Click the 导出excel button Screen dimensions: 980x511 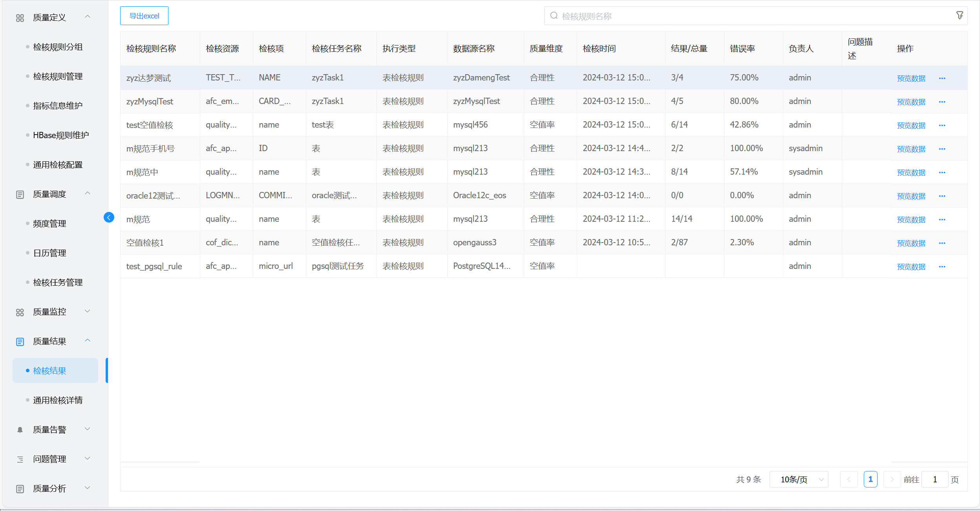(144, 16)
